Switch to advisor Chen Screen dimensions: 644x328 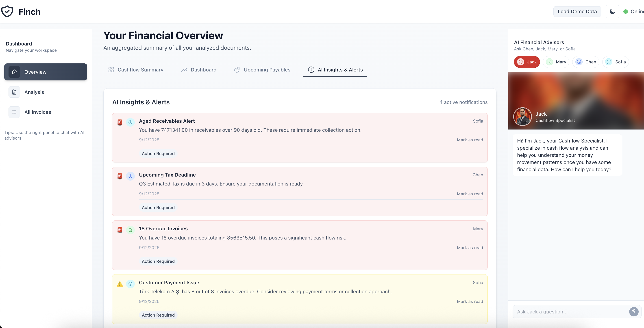[586, 62]
